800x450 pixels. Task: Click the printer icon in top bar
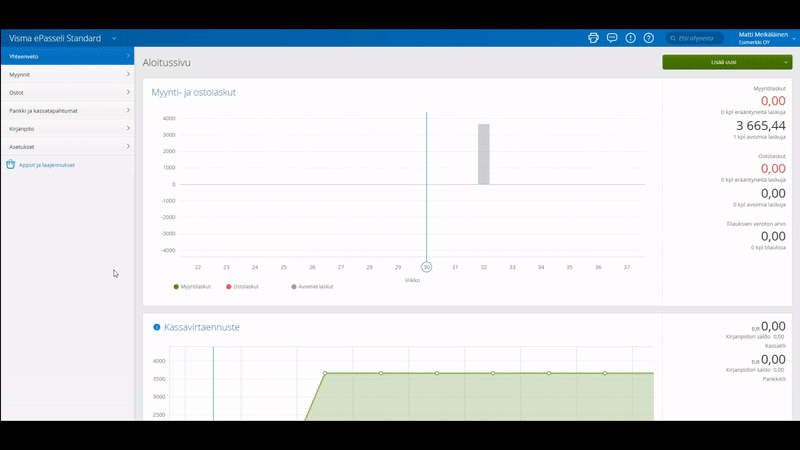click(593, 38)
